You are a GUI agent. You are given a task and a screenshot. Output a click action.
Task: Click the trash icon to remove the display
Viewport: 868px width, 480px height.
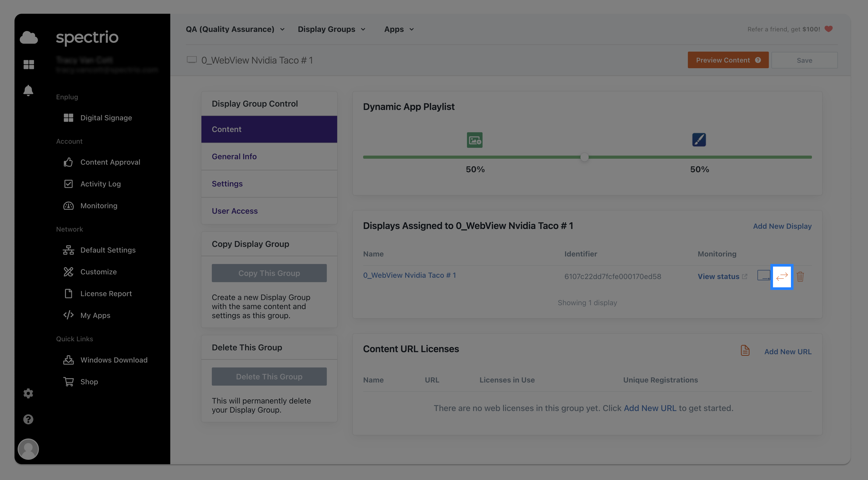[800, 277]
